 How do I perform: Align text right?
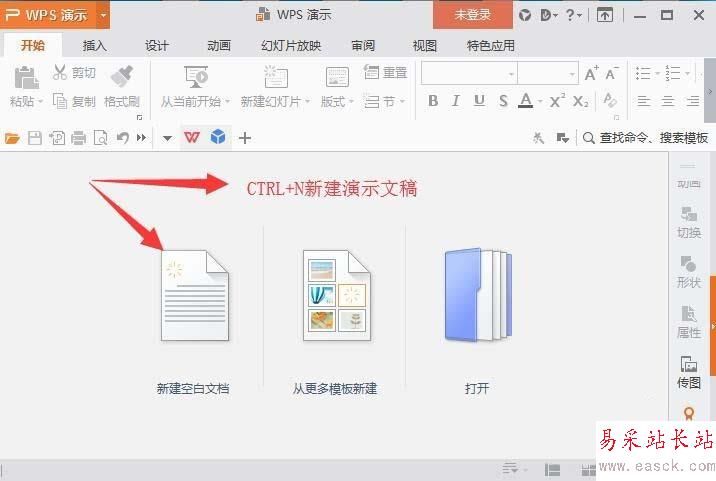coord(693,100)
